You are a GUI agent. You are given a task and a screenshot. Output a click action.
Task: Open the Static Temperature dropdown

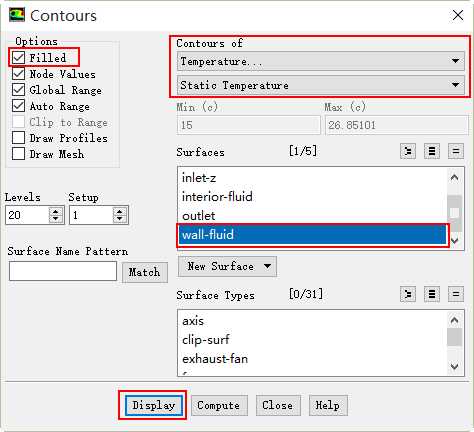[x=321, y=85]
